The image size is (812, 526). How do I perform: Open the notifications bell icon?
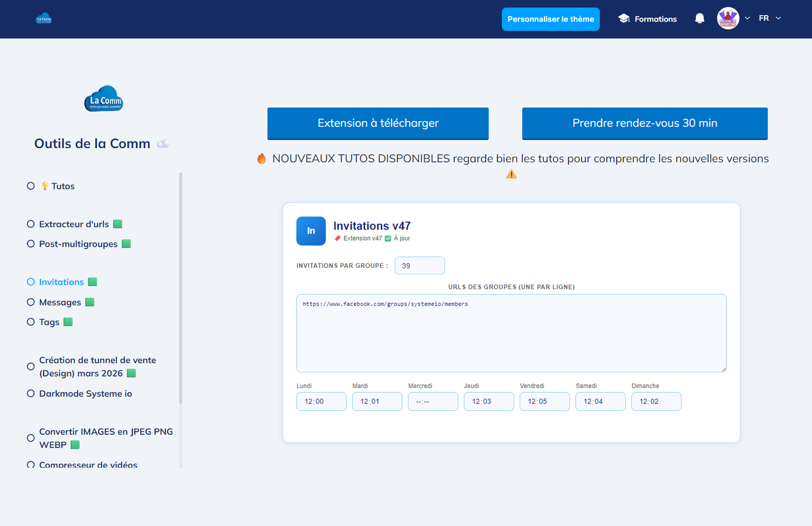click(699, 19)
